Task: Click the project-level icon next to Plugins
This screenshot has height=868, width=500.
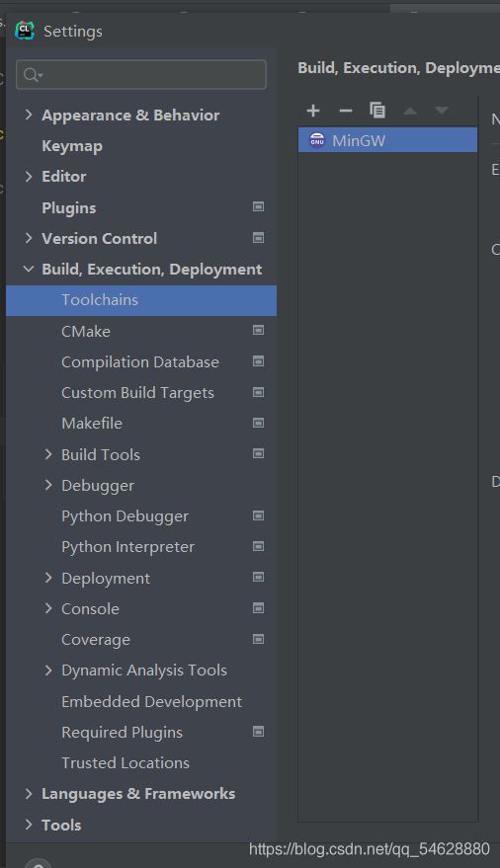Action: [258, 206]
